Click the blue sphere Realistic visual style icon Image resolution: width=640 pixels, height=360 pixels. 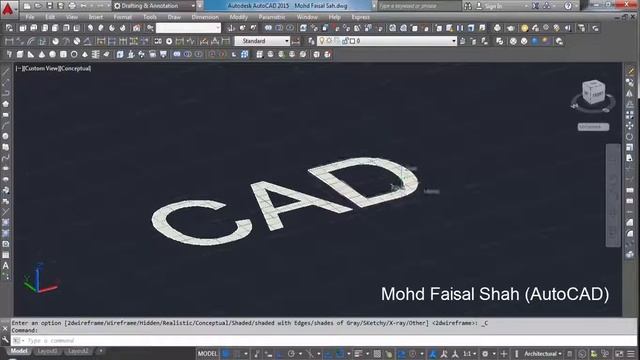click(535, 41)
